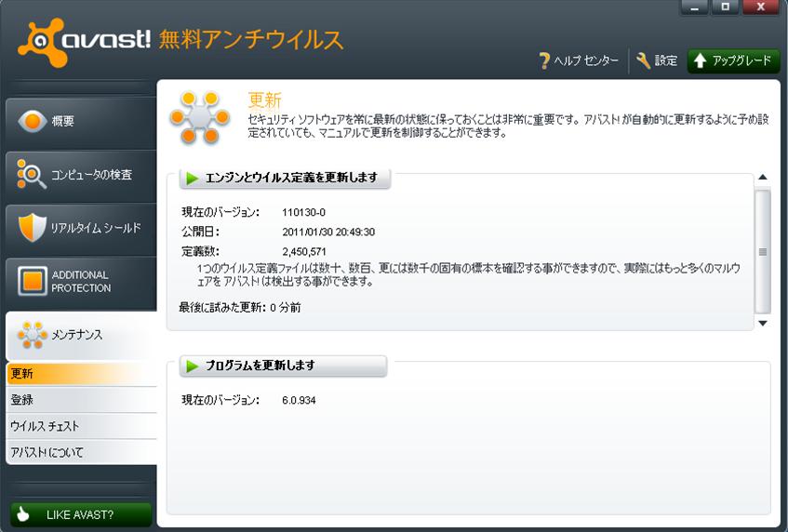788x532 pixels.
Task: Click scrollbar up arrow in definitions panel
Action: [x=762, y=177]
